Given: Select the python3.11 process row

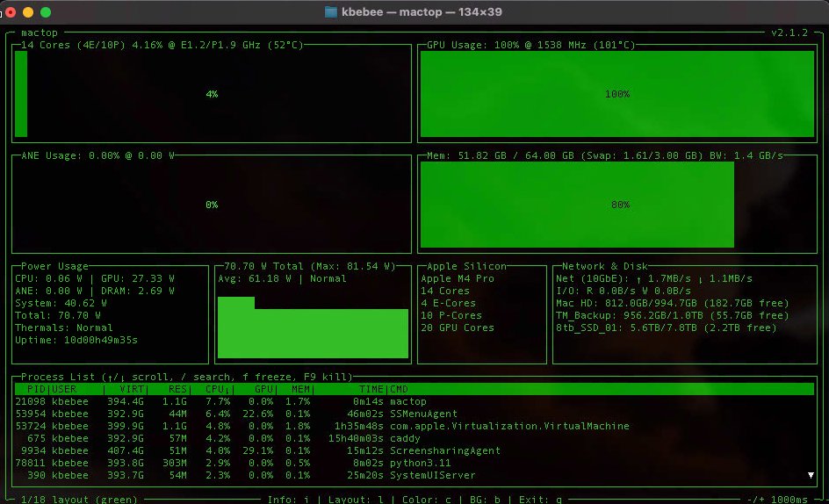Looking at the screenshot, I should [414, 463].
